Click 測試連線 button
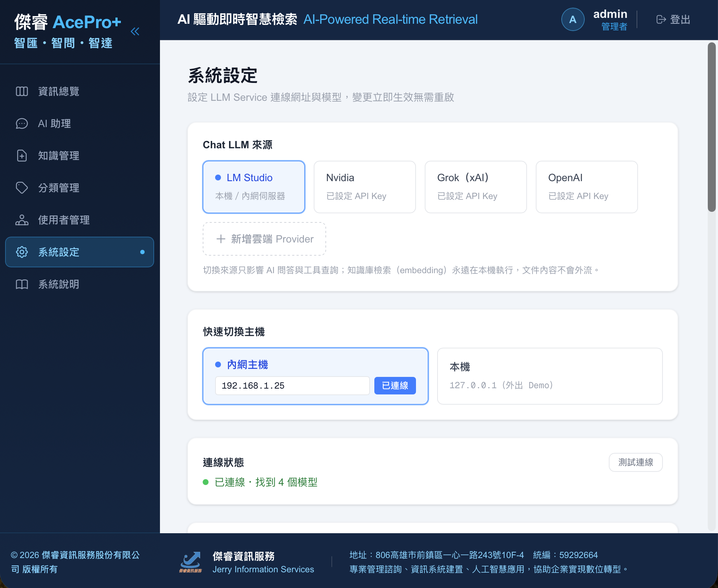Screen dimensions: 718x588 [x=636, y=462]
